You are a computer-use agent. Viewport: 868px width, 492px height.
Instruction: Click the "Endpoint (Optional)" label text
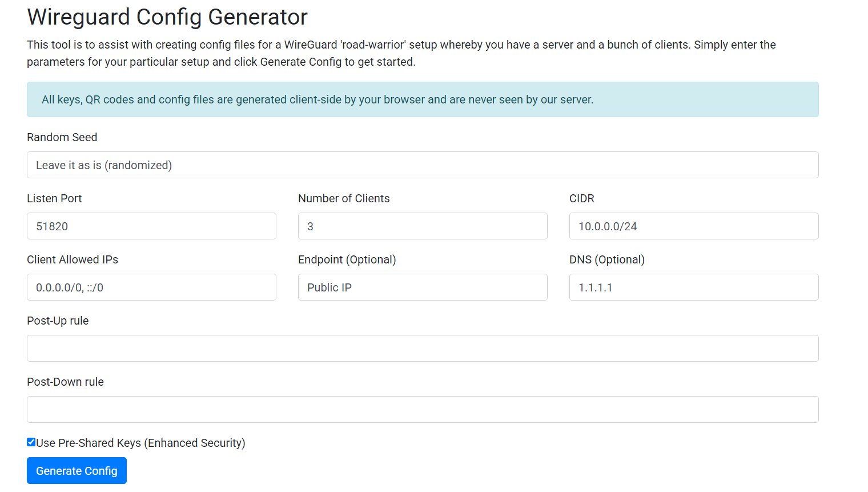click(347, 259)
